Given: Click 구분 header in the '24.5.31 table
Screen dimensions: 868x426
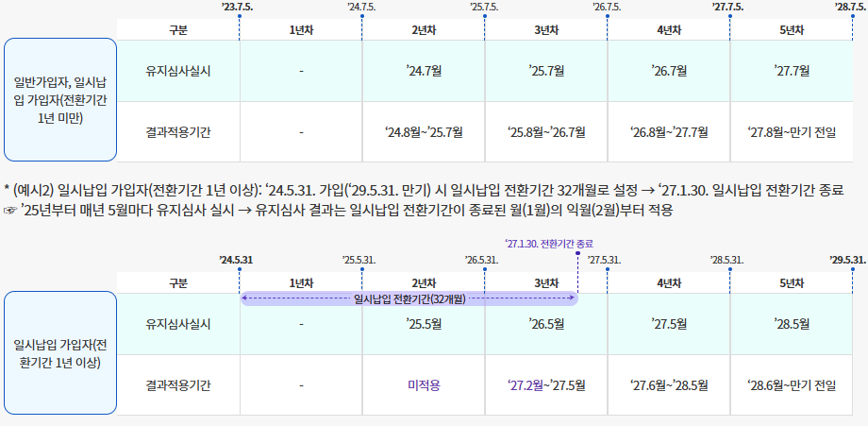Looking at the screenshot, I should 178,283.
